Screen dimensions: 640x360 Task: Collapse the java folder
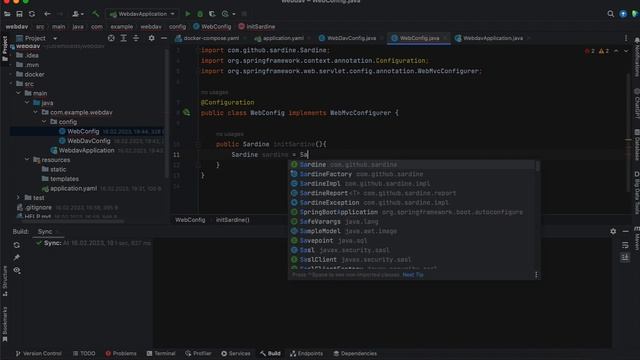(x=27, y=103)
